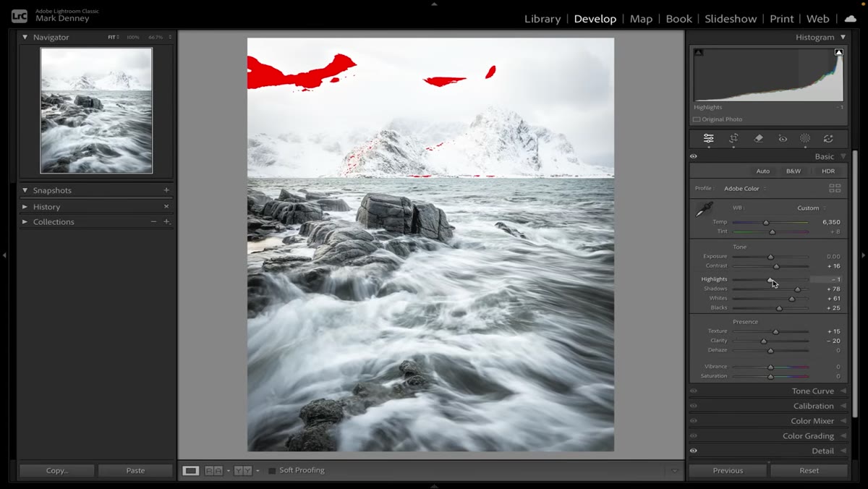Apply Auto tone adjustment

763,171
